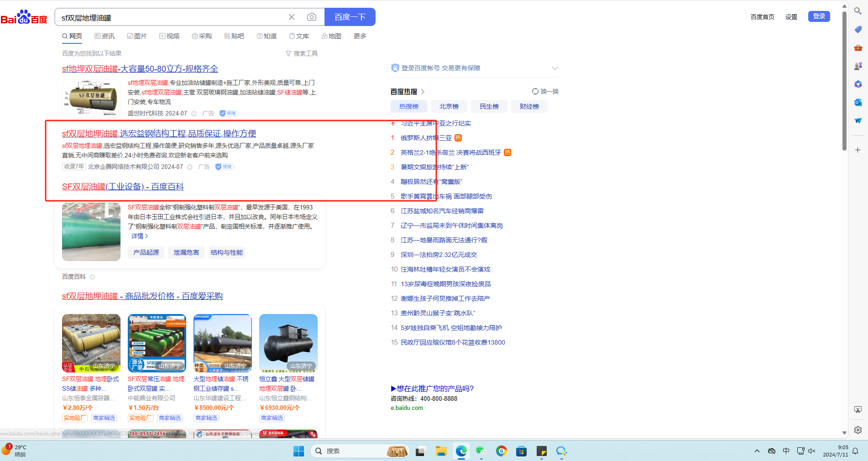This screenshot has width=868, height=461.
Task: Open the 更多 category menu
Action: (x=360, y=36)
